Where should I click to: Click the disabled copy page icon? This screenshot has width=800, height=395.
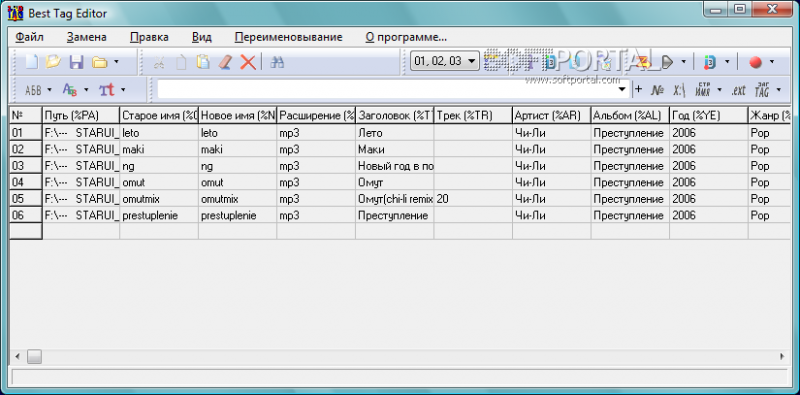[182, 62]
